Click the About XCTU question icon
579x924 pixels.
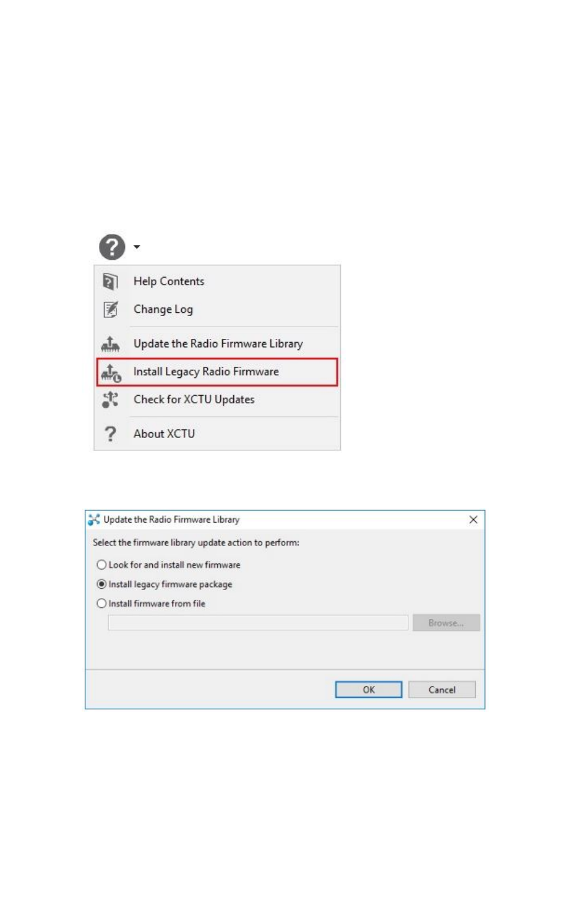tap(110, 434)
